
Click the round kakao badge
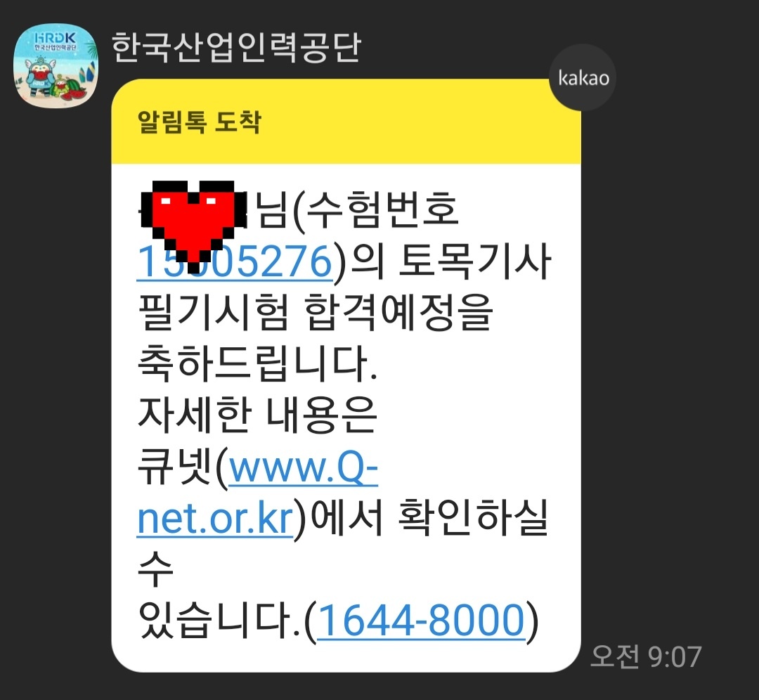click(583, 77)
